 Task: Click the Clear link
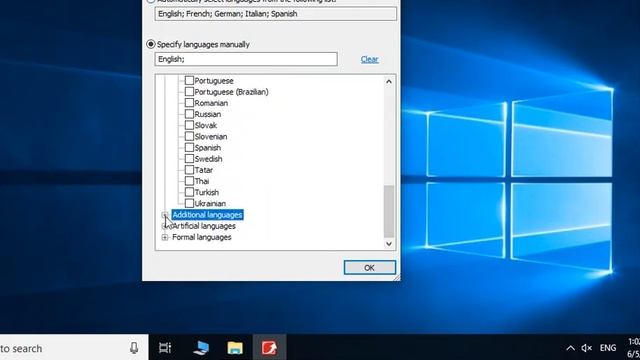pos(369,59)
